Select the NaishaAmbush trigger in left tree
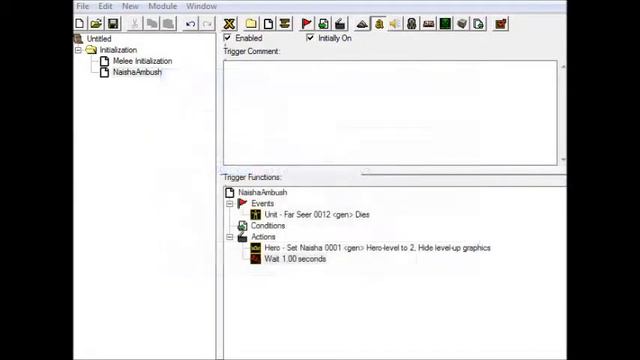The image size is (640, 360). [137, 72]
